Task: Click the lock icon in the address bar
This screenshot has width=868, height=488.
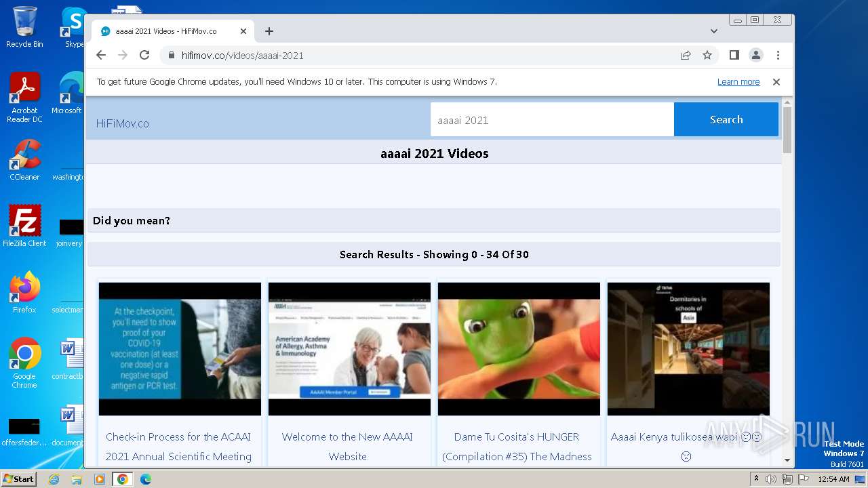Action: [x=172, y=55]
